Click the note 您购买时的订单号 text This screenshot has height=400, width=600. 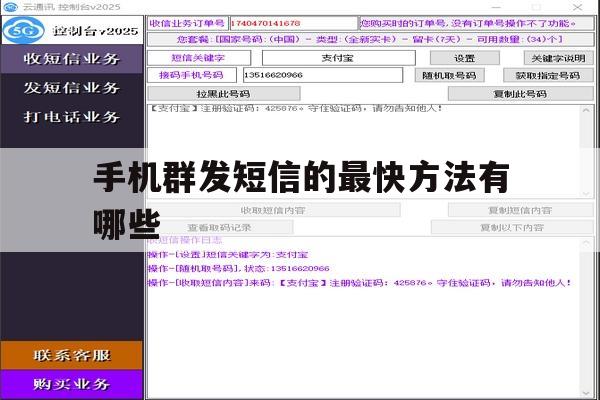[x=468, y=23]
